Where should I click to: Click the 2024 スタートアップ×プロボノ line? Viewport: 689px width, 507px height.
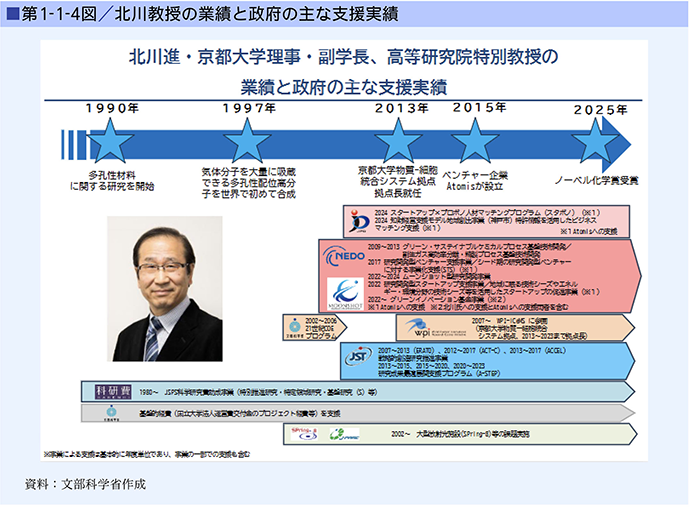488,213
